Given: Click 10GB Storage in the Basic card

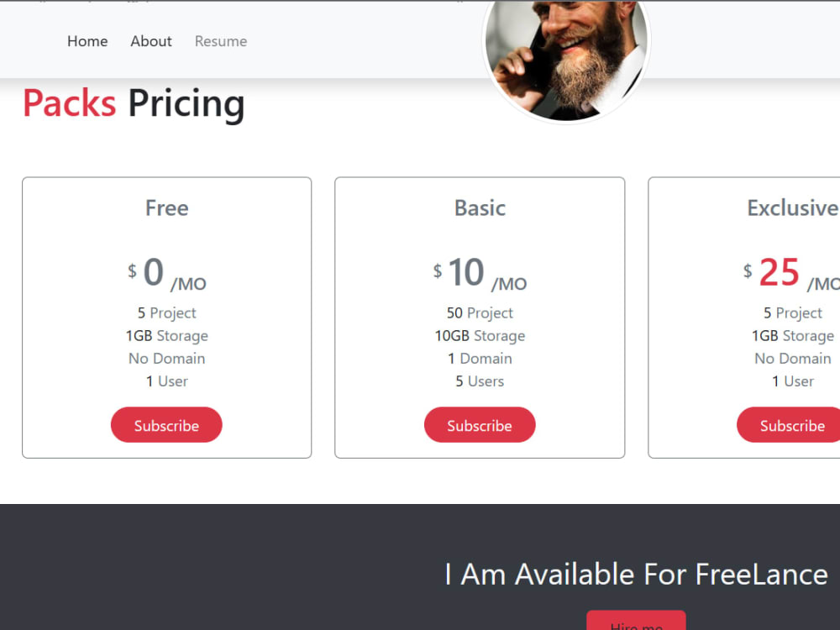Looking at the screenshot, I should pos(480,335).
